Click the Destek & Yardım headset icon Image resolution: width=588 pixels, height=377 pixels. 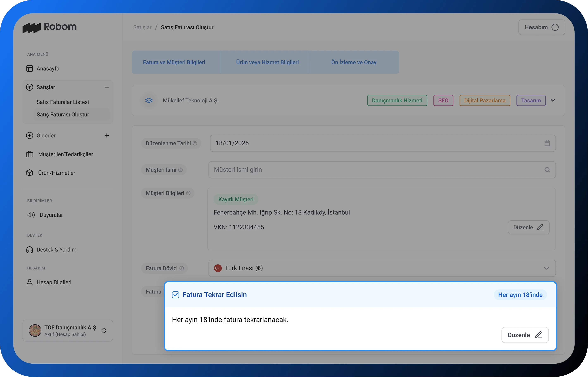pyautogui.click(x=29, y=250)
